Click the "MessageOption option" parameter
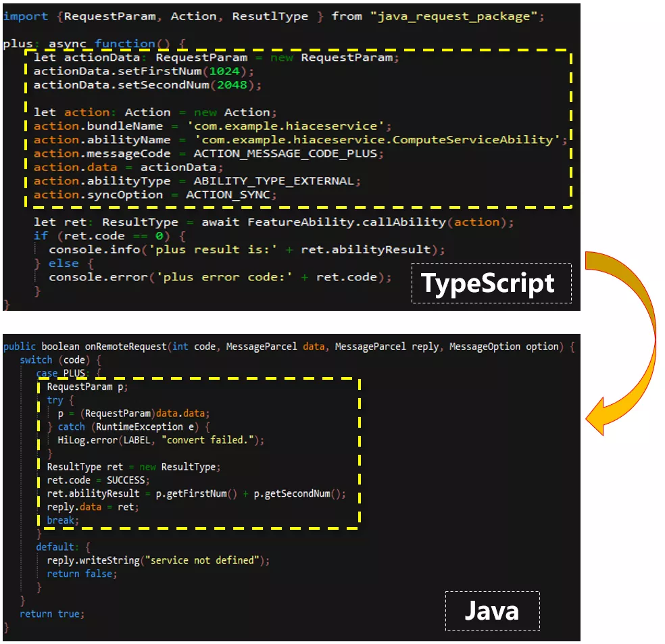The height and width of the screenshot is (644, 665). pos(504,347)
